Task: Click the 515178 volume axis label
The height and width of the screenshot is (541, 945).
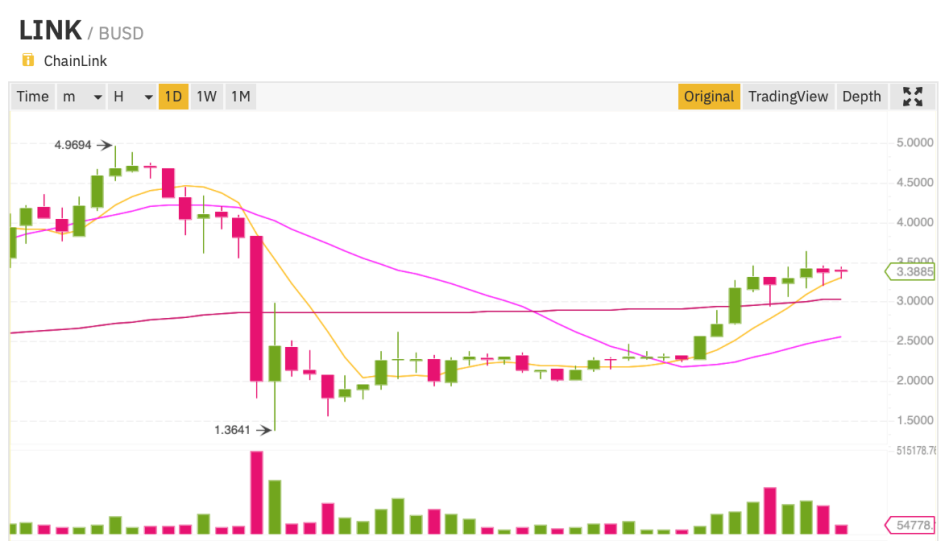Action: [x=916, y=451]
